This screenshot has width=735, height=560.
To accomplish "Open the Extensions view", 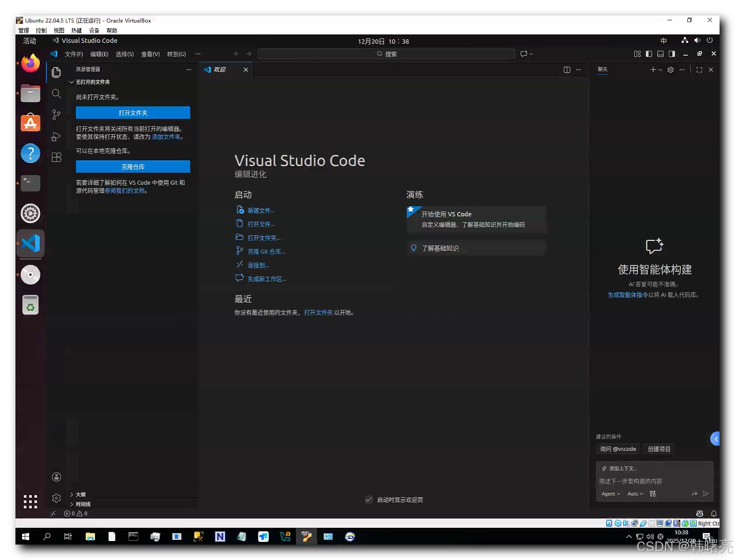I will click(x=56, y=157).
